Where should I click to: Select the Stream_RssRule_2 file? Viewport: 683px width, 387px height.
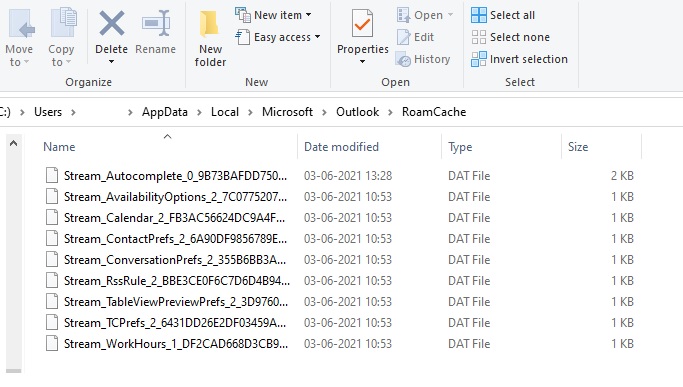tap(176, 281)
